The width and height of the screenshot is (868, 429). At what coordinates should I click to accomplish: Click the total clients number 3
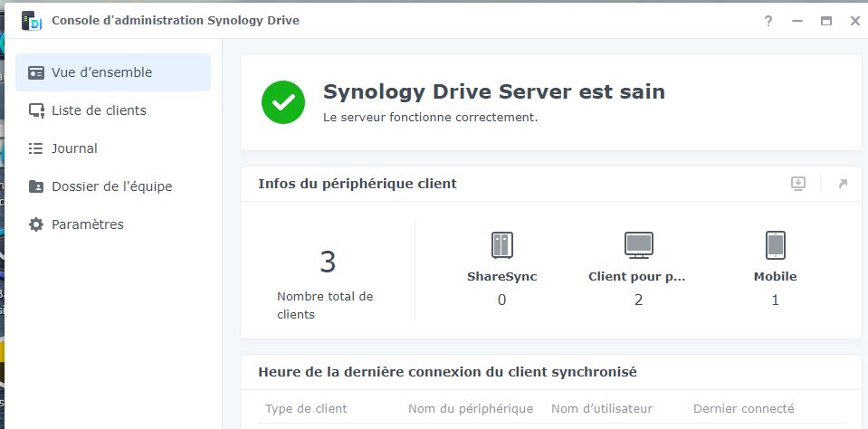point(328,262)
